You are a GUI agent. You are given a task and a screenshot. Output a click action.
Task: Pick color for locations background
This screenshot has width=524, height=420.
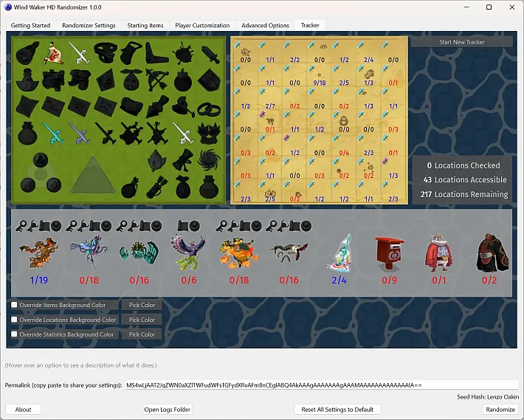tap(142, 320)
